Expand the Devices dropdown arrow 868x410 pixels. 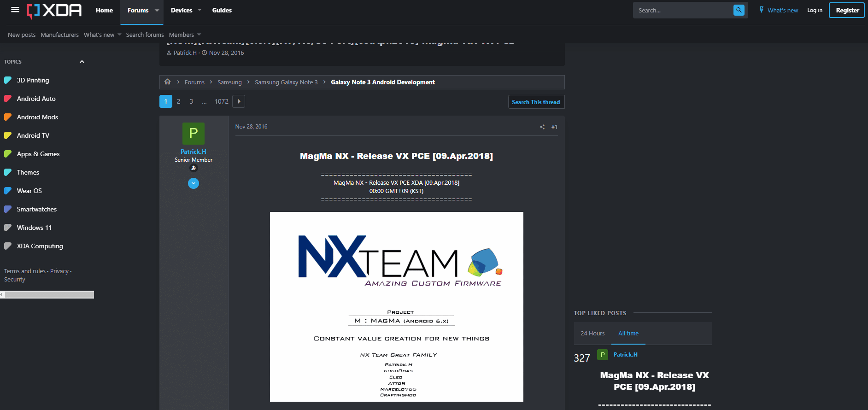pyautogui.click(x=199, y=10)
